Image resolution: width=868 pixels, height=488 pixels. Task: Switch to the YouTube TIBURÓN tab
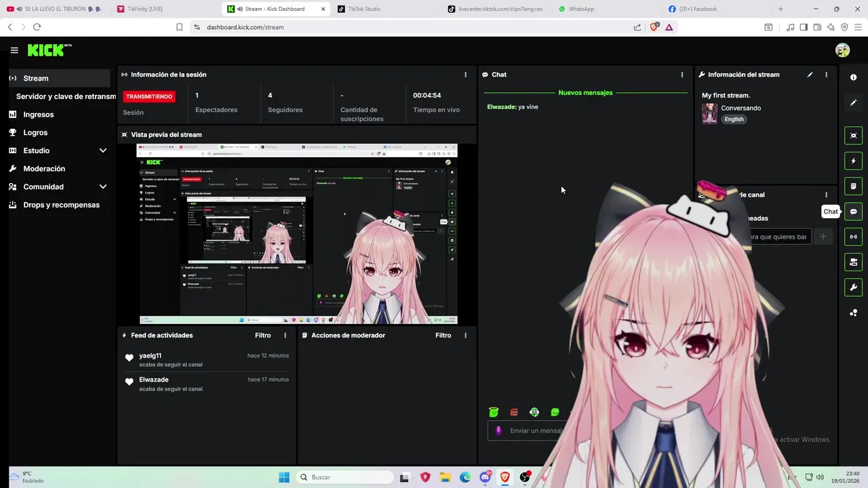[55, 9]
